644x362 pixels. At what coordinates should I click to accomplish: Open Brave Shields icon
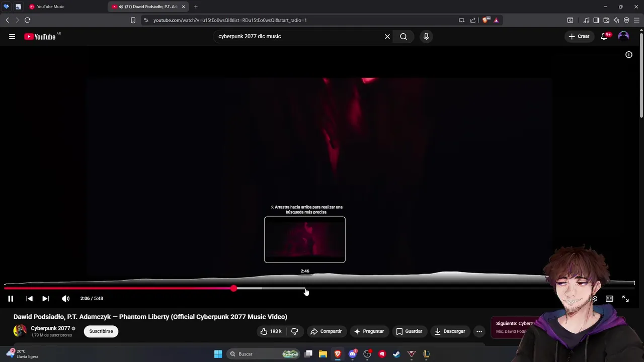click(485, 20)
